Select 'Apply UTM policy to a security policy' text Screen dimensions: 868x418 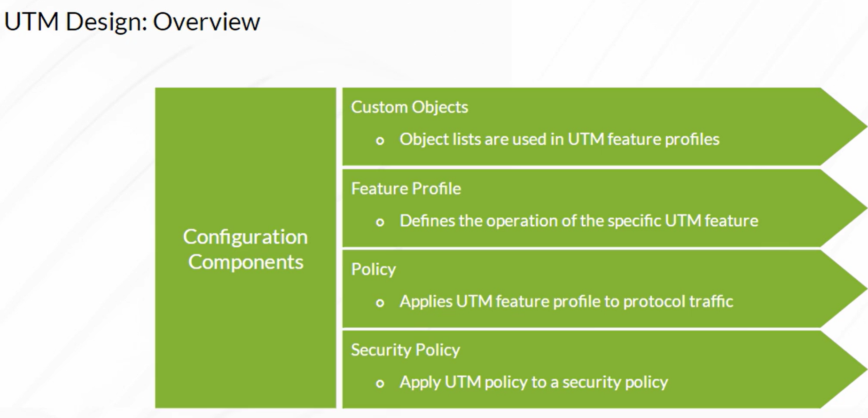pyautogui.click(x=534, y=382)
